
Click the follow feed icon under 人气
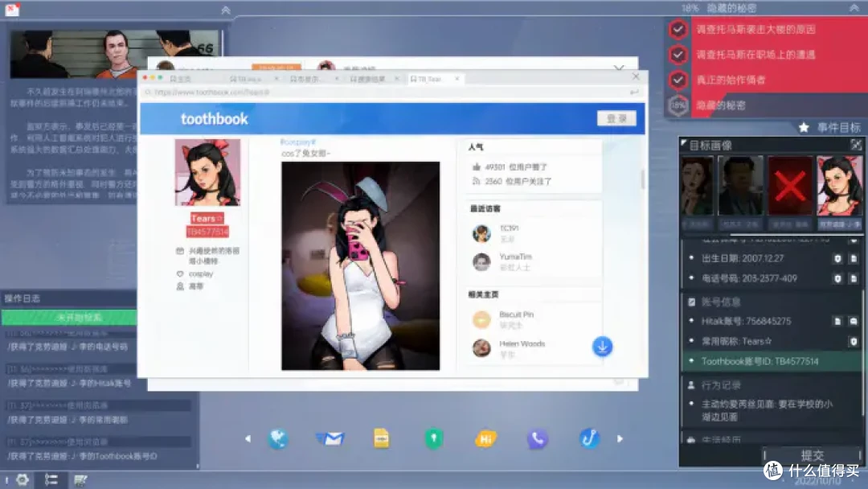click(476, 181)
